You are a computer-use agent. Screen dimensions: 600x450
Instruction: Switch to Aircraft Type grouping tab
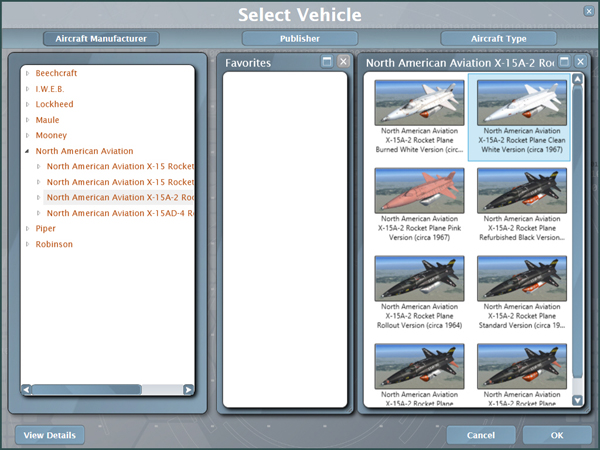pyautogui.click(x=498, y=39)
